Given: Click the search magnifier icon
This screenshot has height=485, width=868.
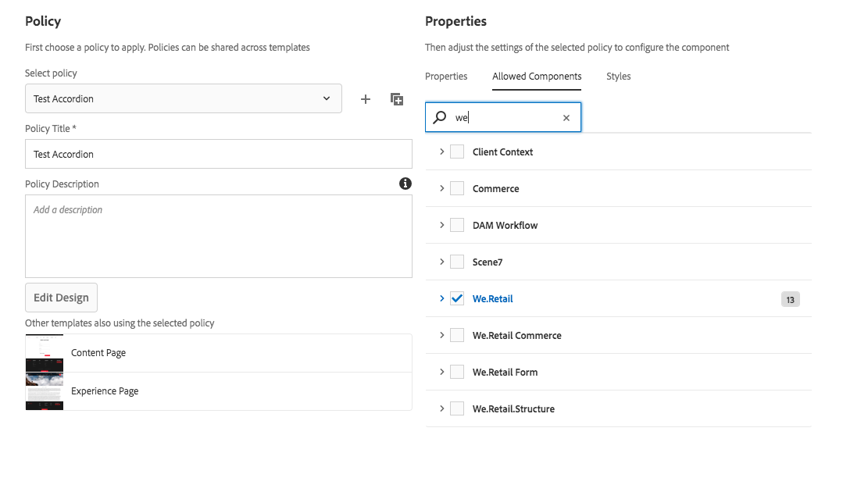Looking at the screenshot, I should 441,117.
